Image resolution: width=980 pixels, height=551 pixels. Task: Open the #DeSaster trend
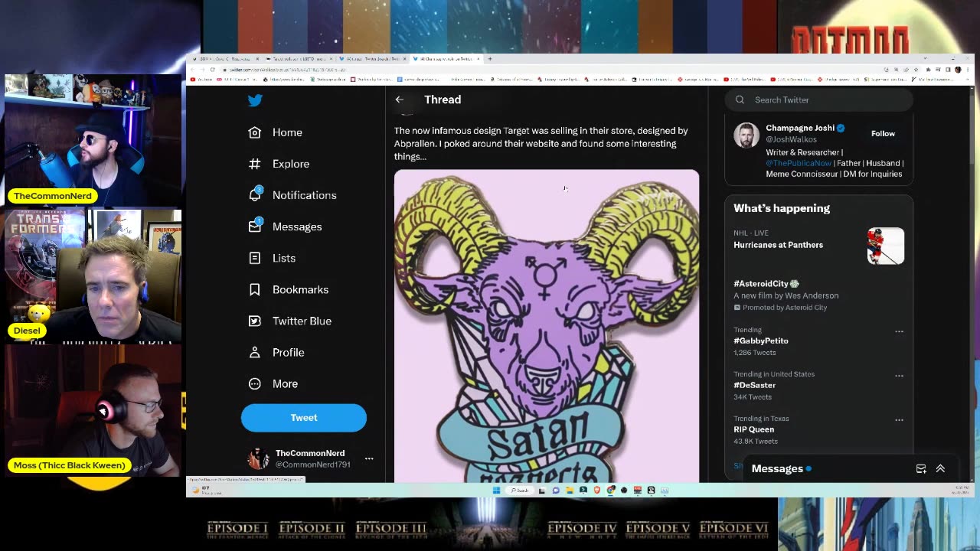tap(755, 385)
